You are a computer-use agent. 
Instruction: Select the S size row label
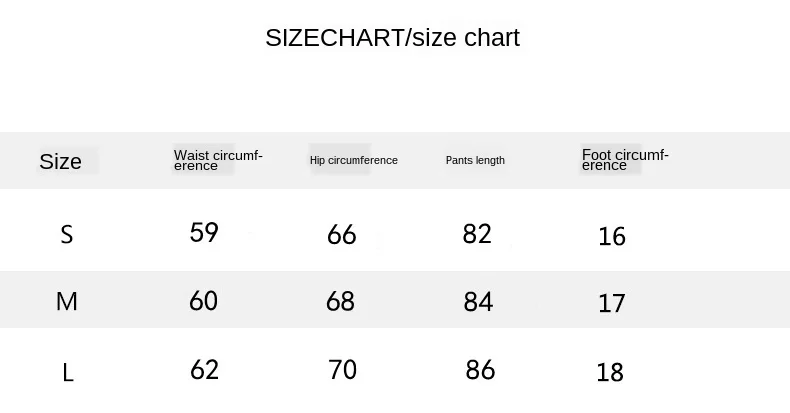tap(67, 235)
